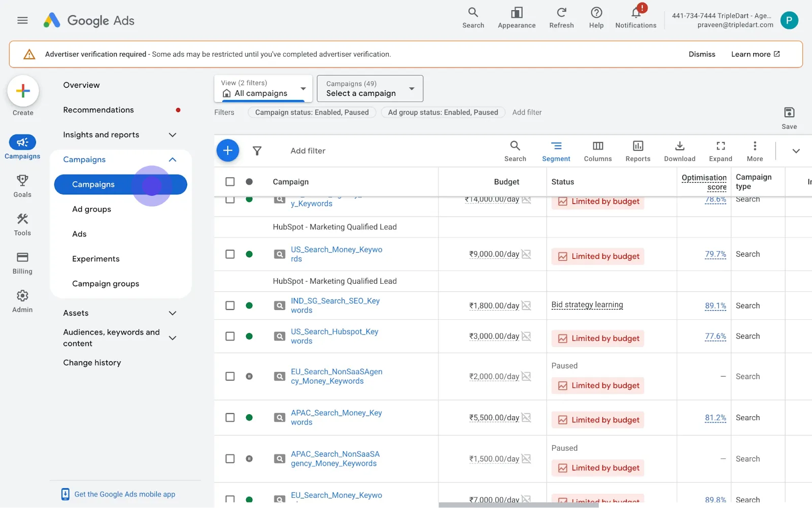Open the Select a campaign dropdown
The width and height of the screenshot is (812, 508).
coord(370,88)
